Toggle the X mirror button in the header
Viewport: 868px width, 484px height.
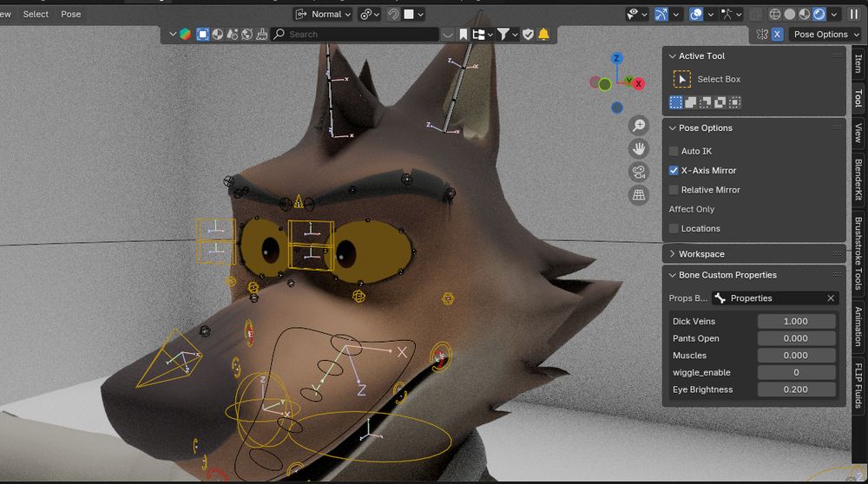(x=777, y=35)
